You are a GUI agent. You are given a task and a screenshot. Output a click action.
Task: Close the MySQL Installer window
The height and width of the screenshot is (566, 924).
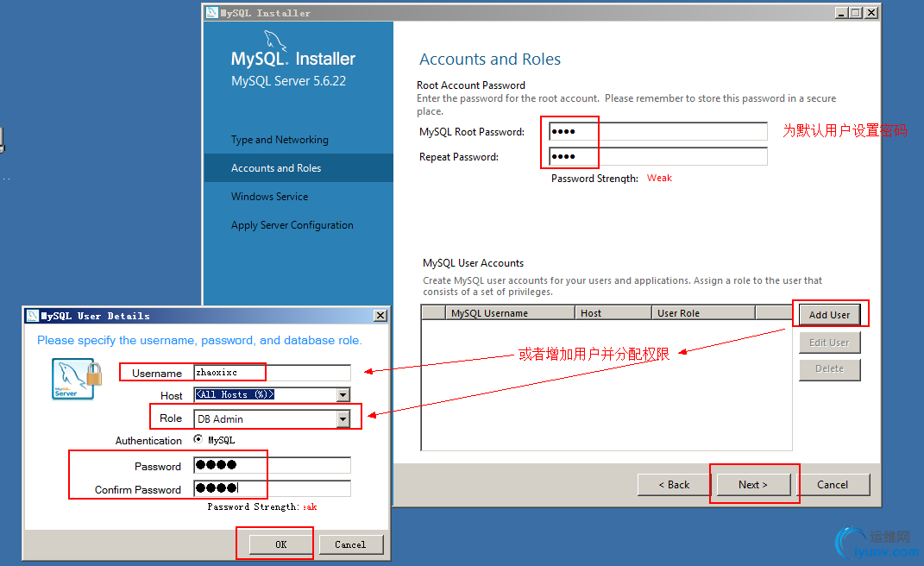[x=871, y=12]
